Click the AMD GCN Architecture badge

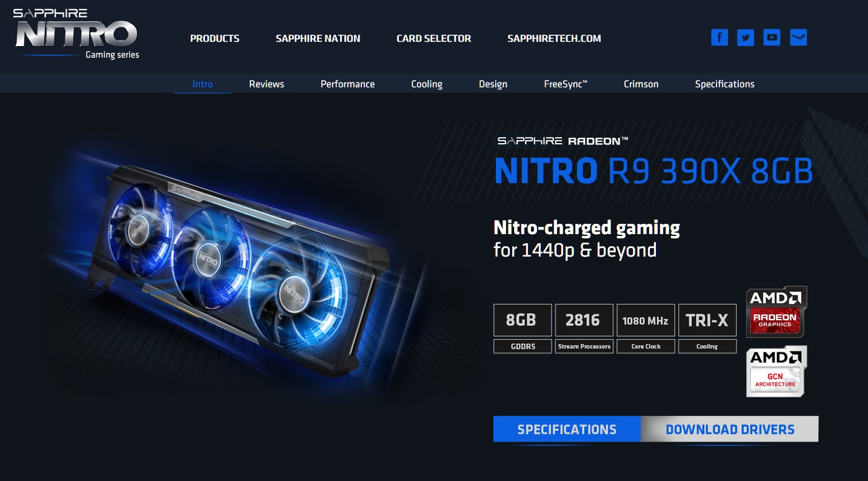coord(776,371)
